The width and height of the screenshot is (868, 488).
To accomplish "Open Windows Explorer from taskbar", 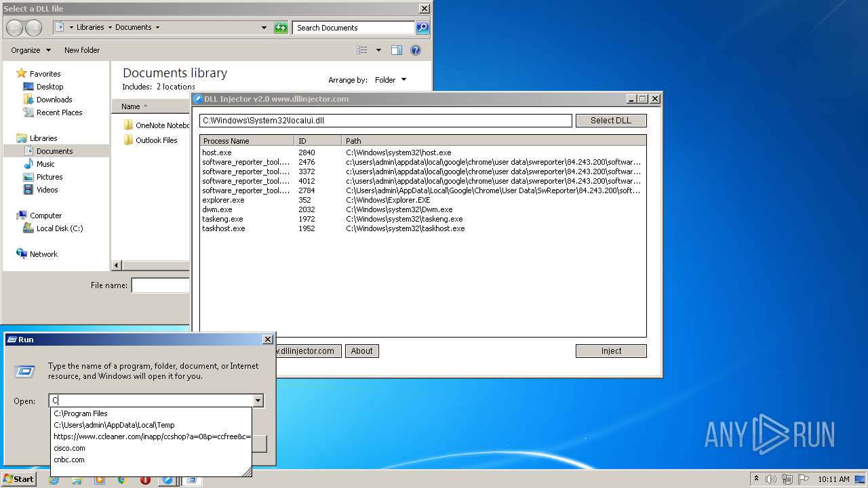I will point(77,479).
